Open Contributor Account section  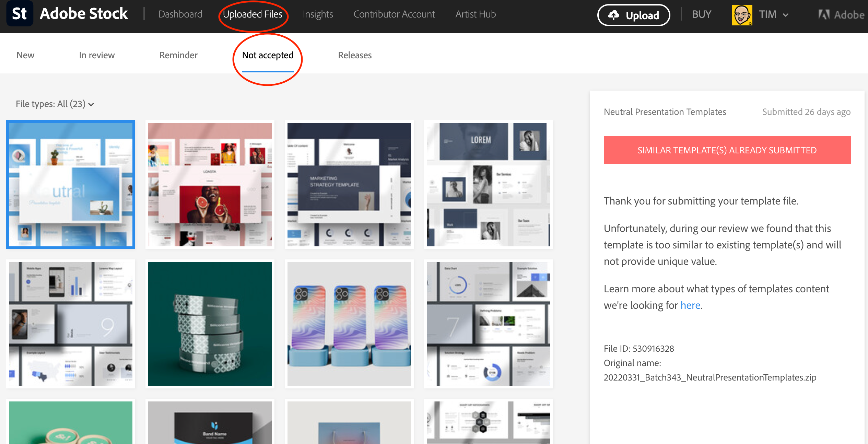(394, 14)
